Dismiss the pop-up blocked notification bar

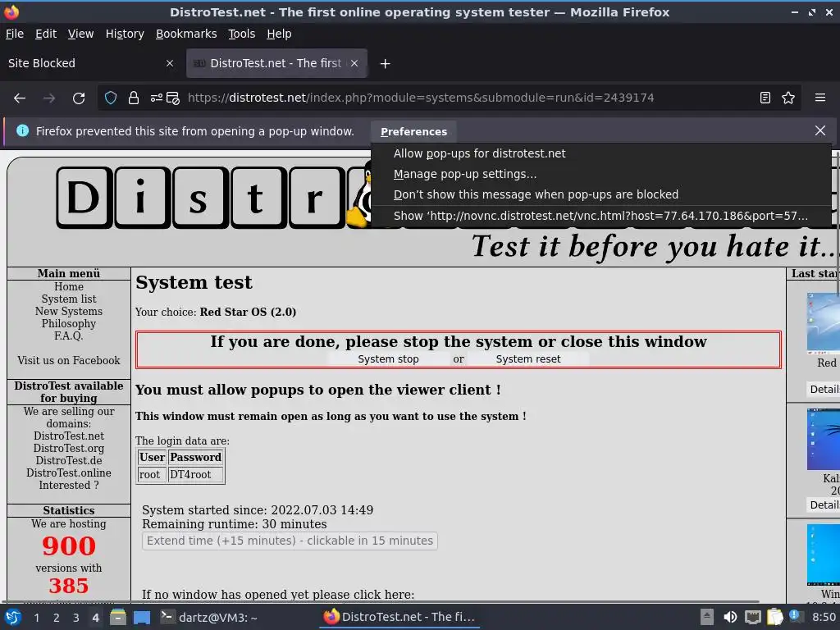point(820,130)
